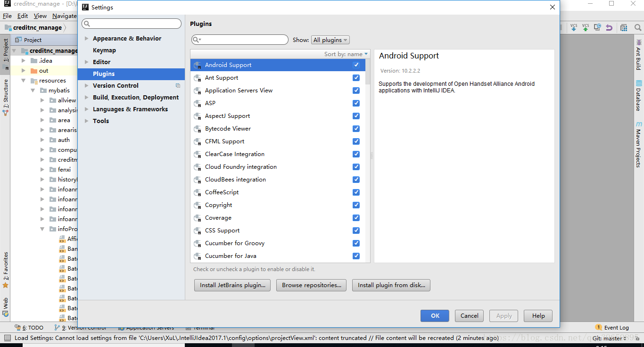This screenshot has width=644, height=347.
Task: Expand Build, Execution, Deployment node
Action: tap(86, 98)
